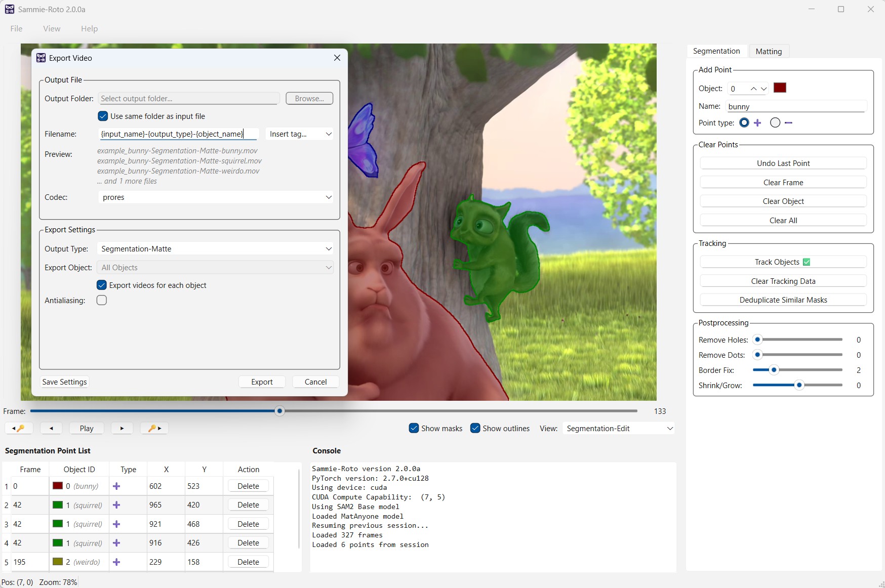Toggle the Show outlines checkbox
This screenshot has height=588, width=885.
(475, 428)
